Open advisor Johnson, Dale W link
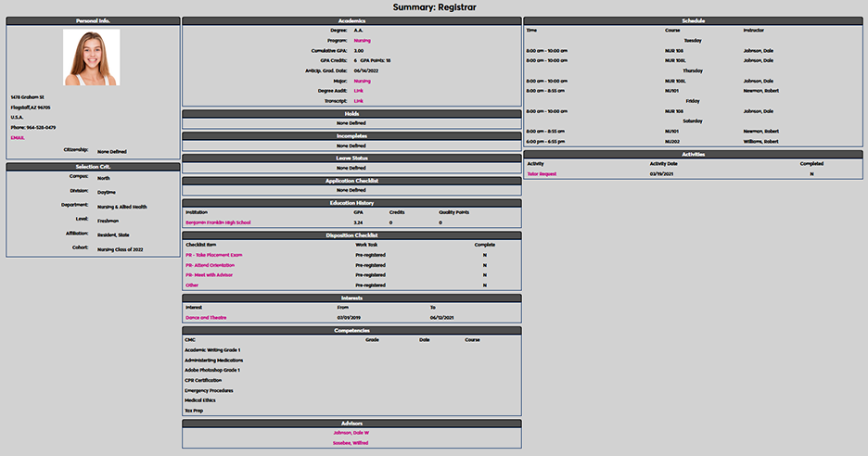Screen dimensions: 868x456 pyautogui.click(x=351, y=433)
